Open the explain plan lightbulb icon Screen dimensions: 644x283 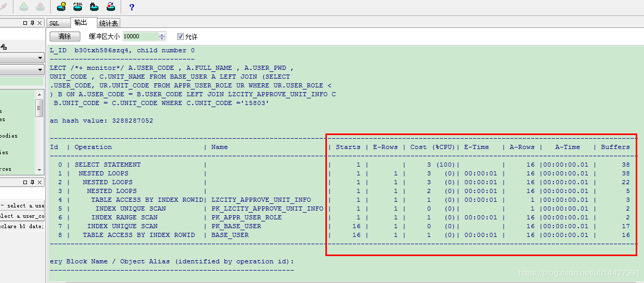pos(61,7)
